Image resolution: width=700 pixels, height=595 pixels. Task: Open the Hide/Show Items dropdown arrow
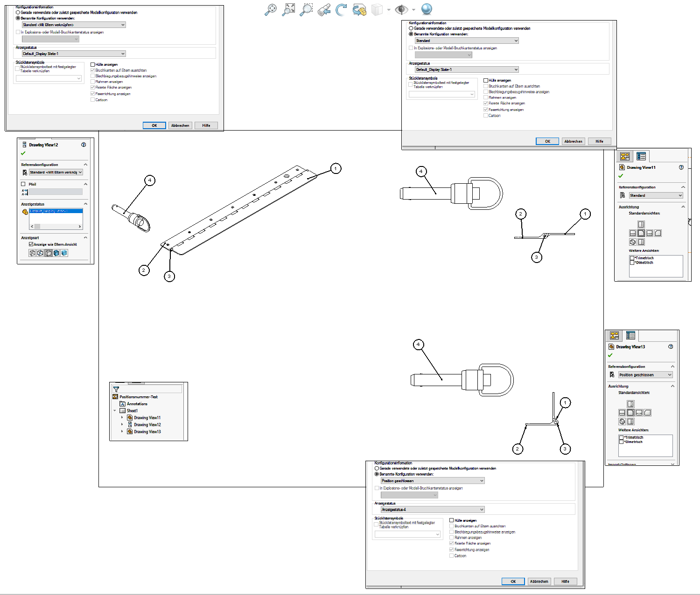[x=413, y=10]
